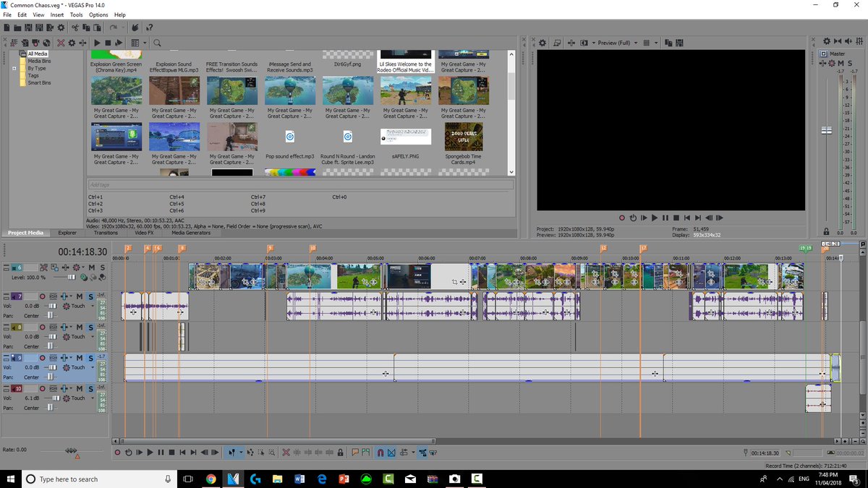
Task: Solo the Master bus
Action: [x=849, y=64]
